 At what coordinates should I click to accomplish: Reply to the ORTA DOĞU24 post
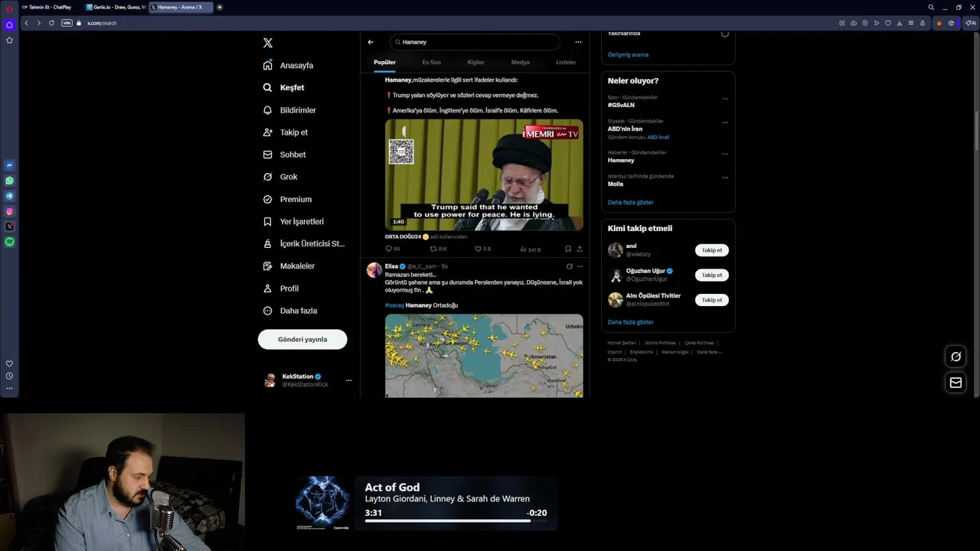(x=392, y=249)
